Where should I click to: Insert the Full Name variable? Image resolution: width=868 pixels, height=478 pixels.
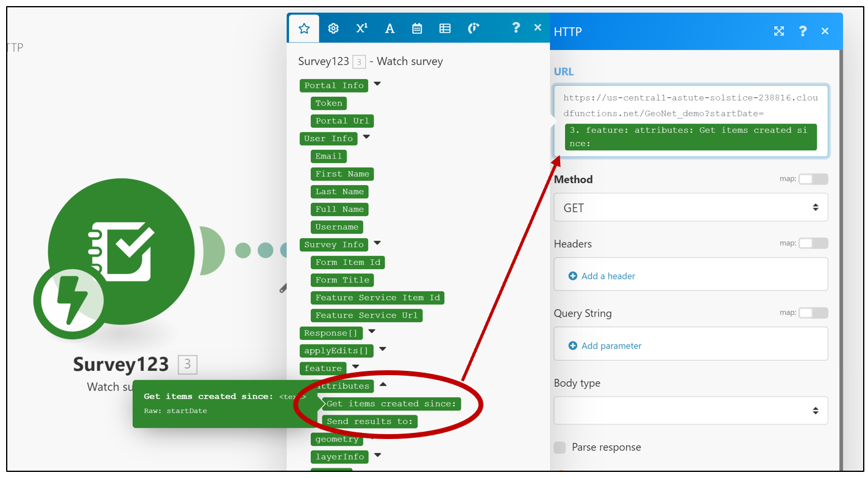point(340,209)
